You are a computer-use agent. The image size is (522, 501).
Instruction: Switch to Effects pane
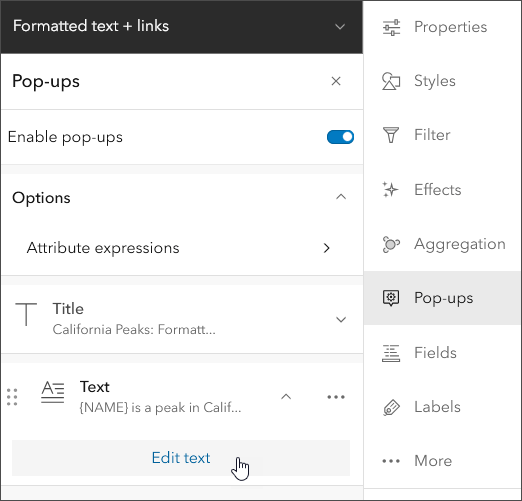tap(441, 190)
